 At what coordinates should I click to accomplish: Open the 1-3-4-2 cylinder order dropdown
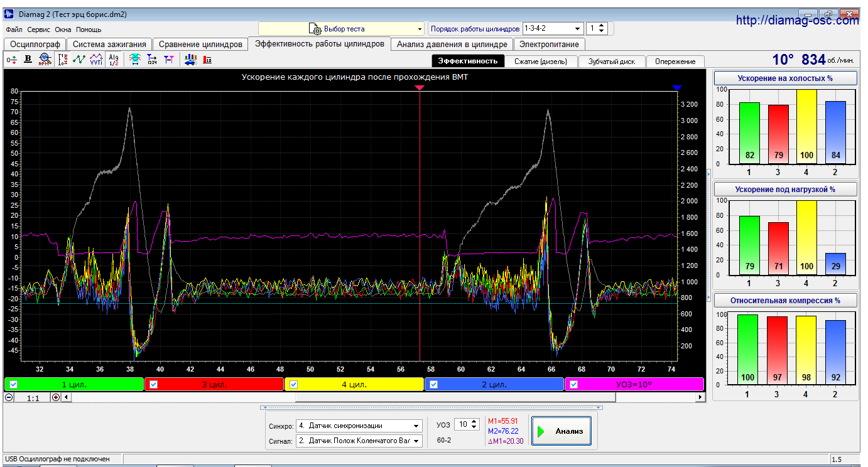[553, 29]
